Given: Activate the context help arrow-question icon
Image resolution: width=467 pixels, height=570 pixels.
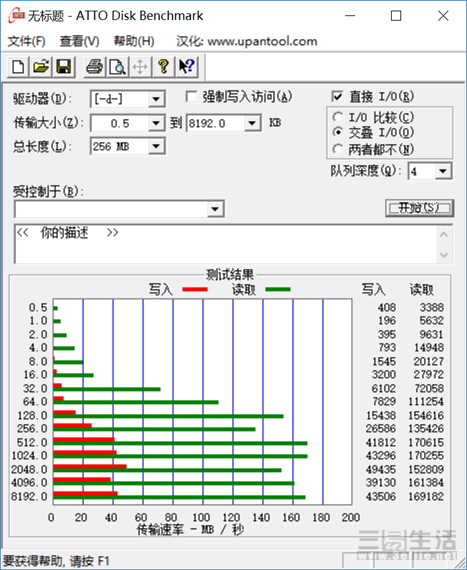Looking at the screenshot, I should (x=187, y=67).
